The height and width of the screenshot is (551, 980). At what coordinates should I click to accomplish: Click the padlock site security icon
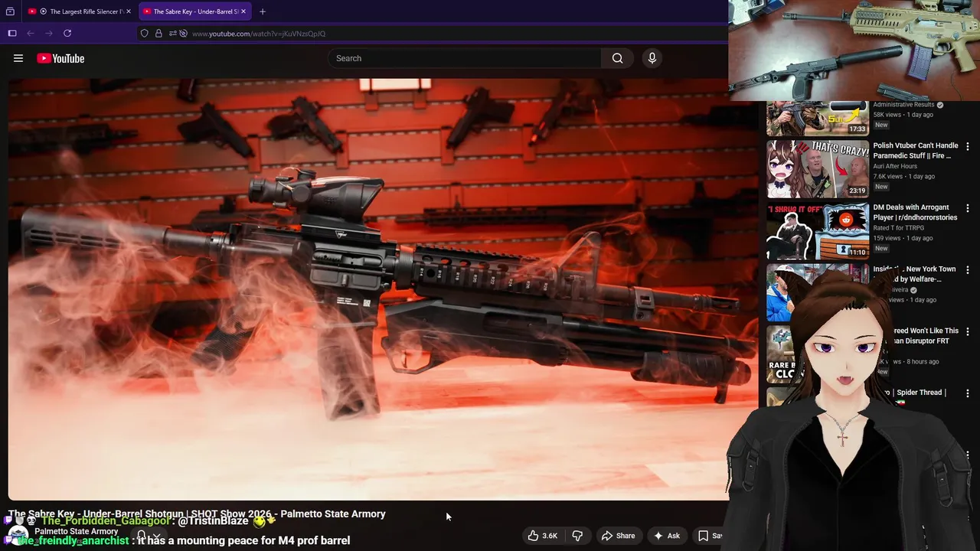[158, 34]
